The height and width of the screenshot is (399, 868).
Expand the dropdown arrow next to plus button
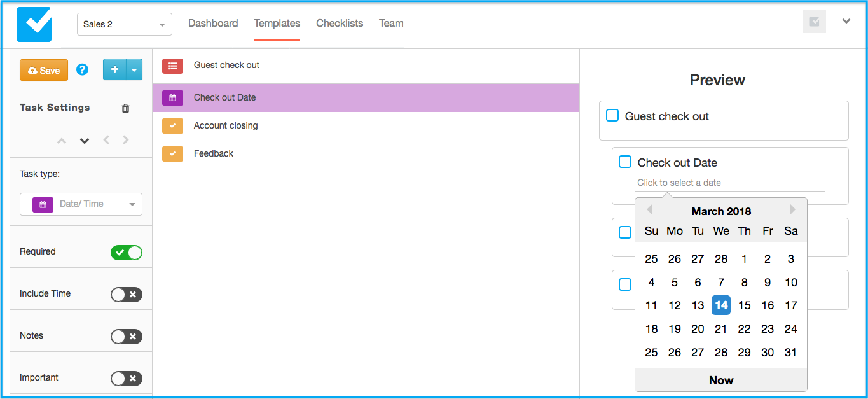pyautogui.click(x=134, y=70)
